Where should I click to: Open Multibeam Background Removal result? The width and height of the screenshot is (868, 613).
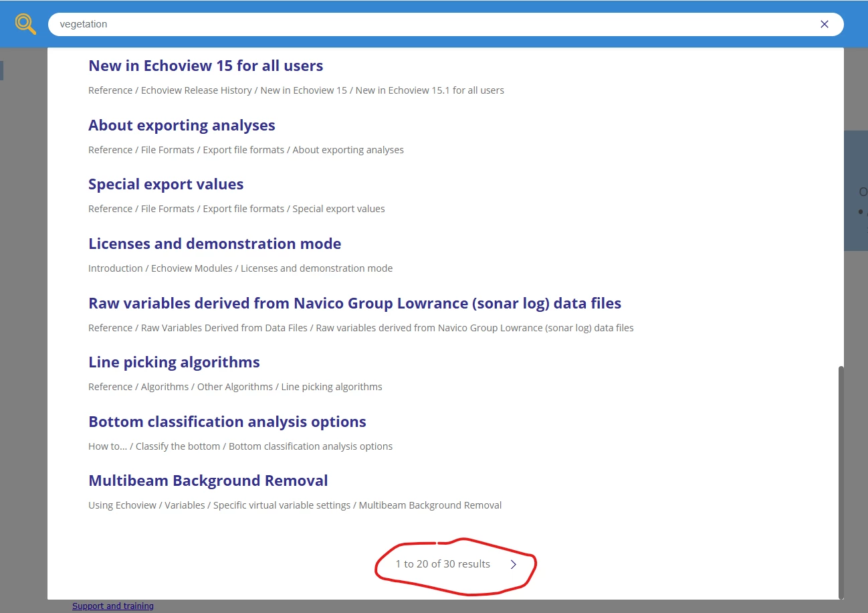(x=208, y=480)
